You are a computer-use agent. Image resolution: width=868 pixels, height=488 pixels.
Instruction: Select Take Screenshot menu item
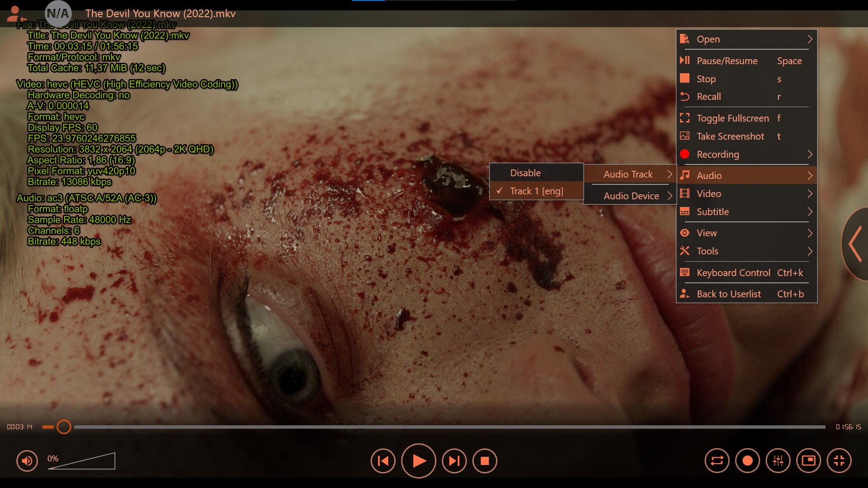747,136
